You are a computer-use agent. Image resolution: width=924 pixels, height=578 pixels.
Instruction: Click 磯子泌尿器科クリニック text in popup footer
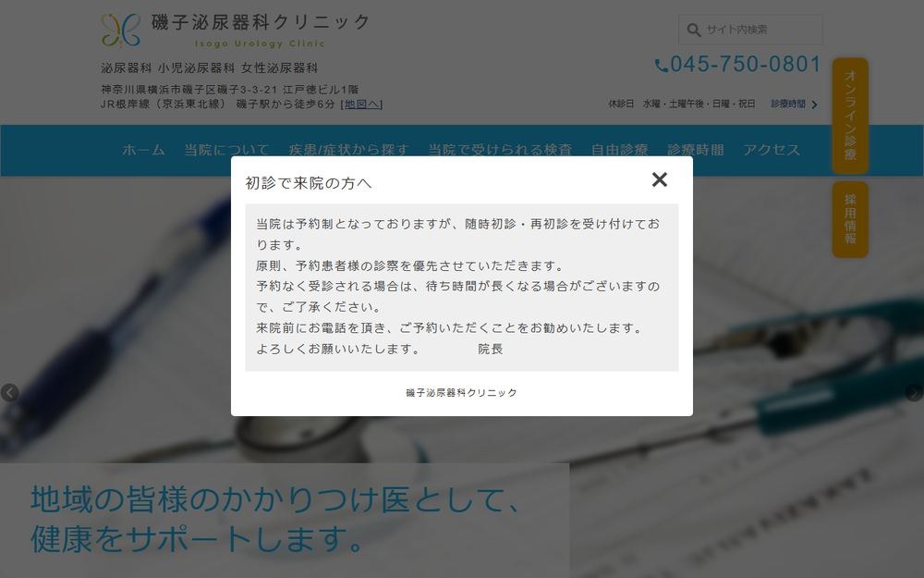(461, 393)
